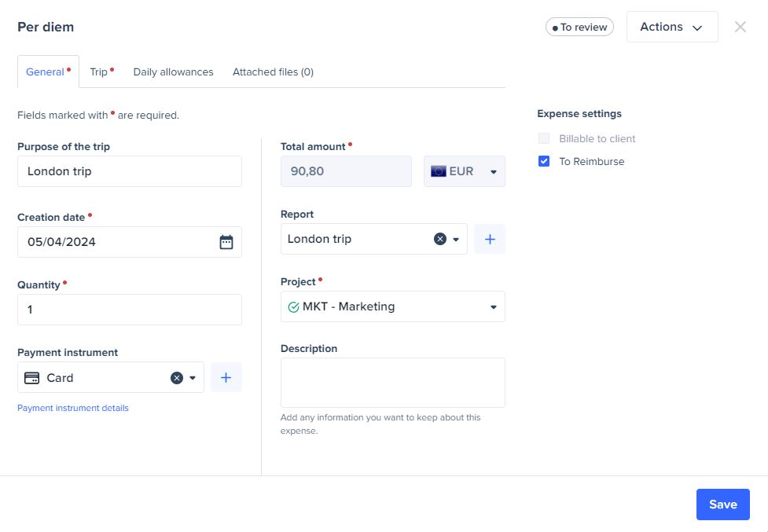Click the credit card icon in Payment instrument

click(32, 378)
